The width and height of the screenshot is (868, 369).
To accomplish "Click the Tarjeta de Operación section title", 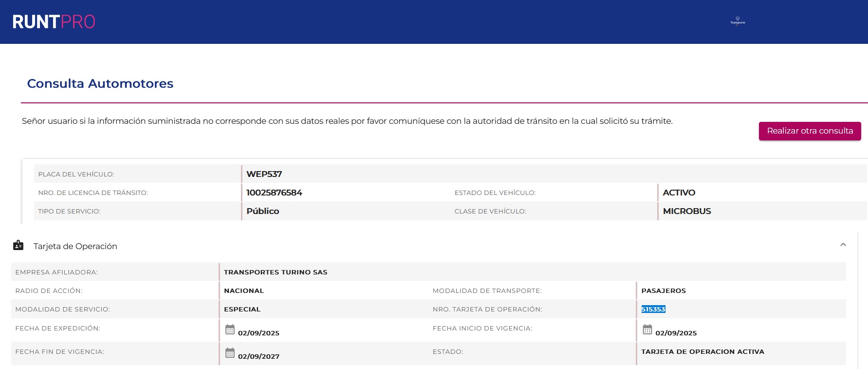I will (x=75, y=246).
